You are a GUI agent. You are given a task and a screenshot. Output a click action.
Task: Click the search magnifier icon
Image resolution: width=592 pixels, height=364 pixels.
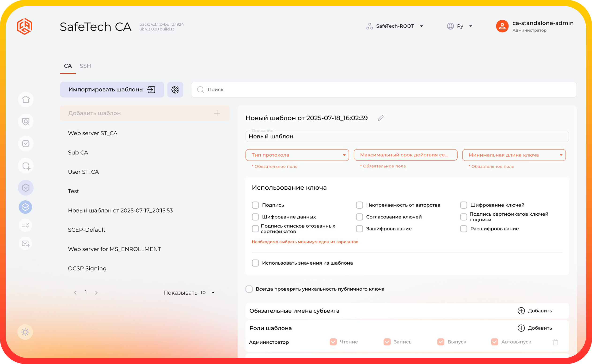click(200, 90)
